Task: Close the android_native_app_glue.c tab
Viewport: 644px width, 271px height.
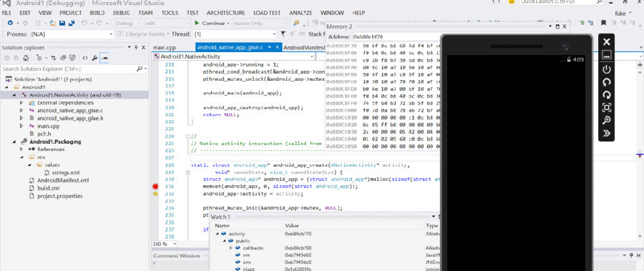Action: click(278, 48)
